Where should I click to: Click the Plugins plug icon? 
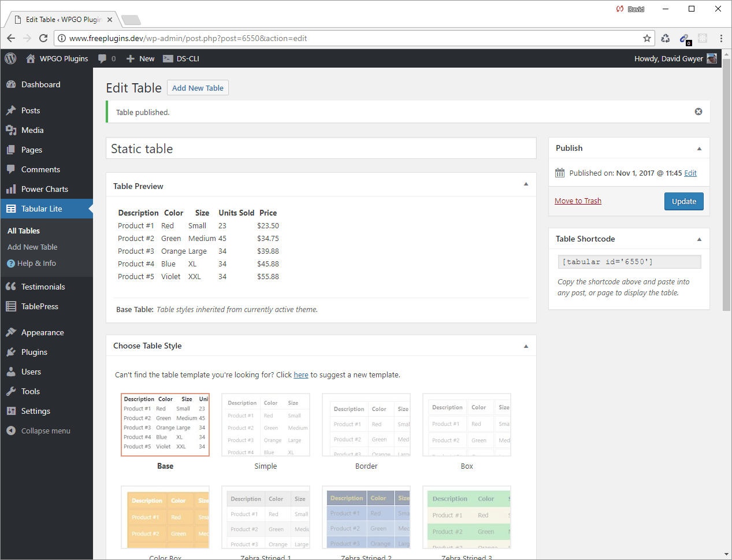click(x=11, y=352)
